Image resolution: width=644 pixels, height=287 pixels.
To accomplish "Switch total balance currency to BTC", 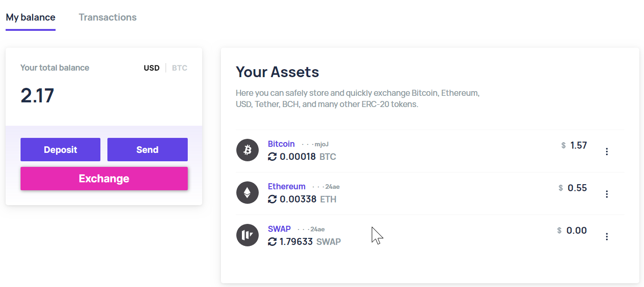I will pos(179,68).
